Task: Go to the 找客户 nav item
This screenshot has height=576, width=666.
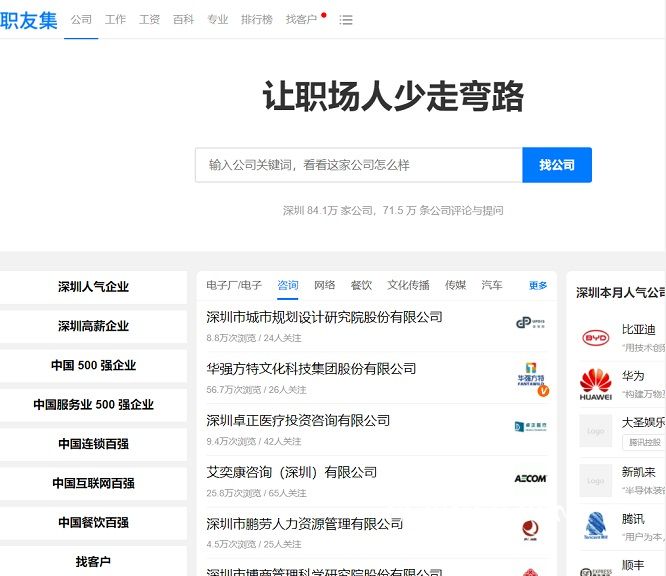Action: (302, 20)
